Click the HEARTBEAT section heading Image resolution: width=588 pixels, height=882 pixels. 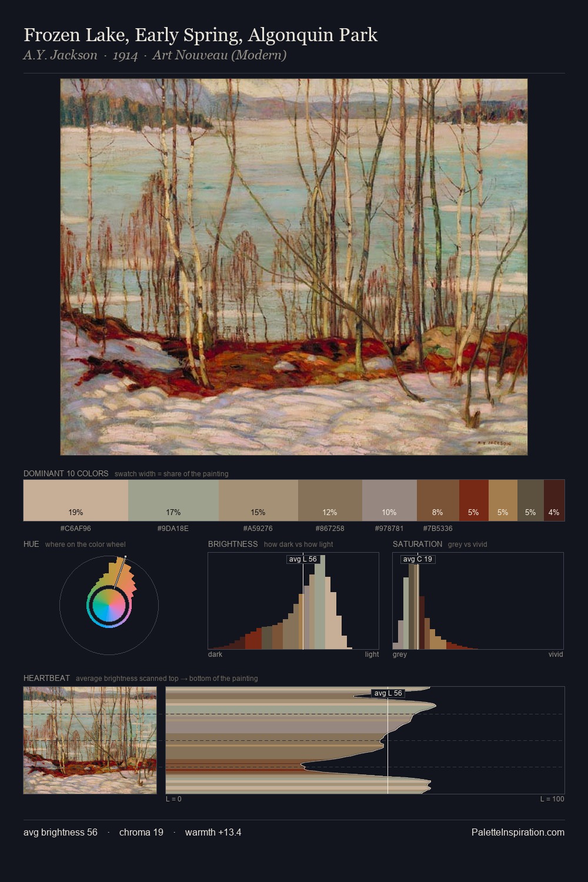point(46,678)
